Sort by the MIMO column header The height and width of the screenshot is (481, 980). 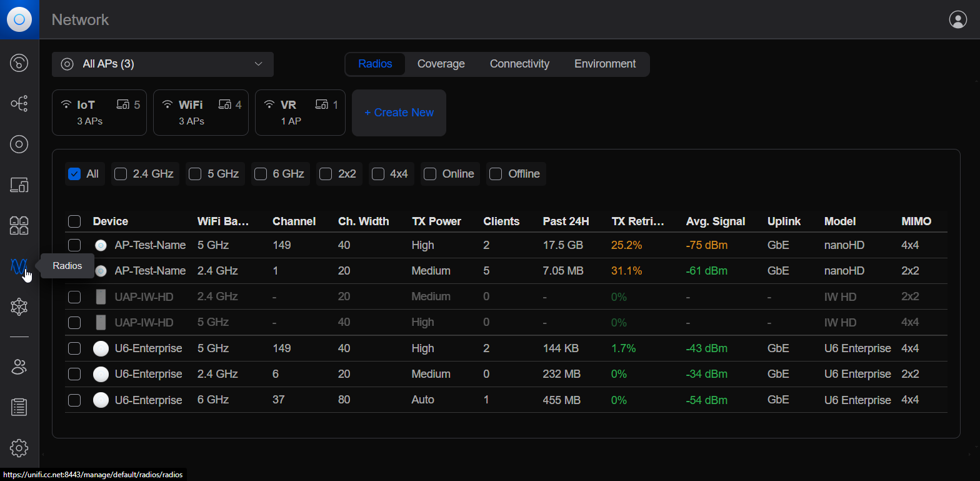(916, 221)
